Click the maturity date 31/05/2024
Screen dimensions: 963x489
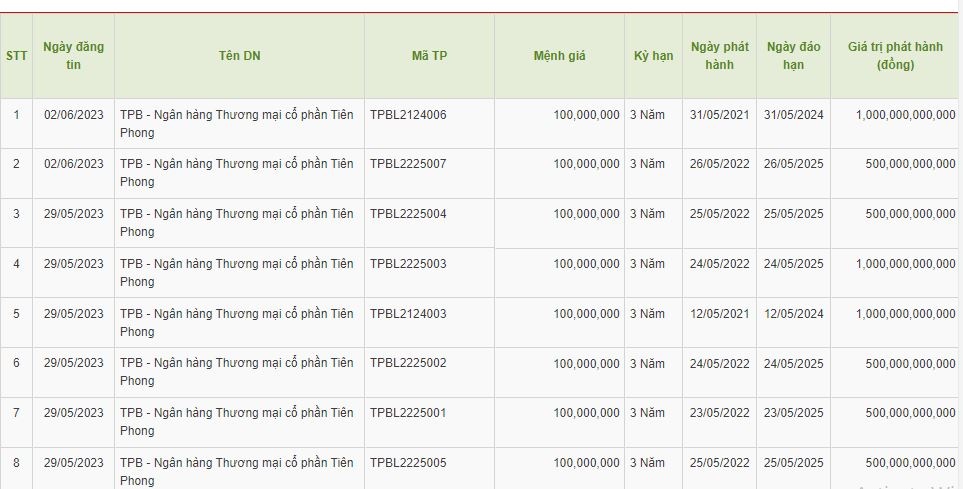coord(793,115)
